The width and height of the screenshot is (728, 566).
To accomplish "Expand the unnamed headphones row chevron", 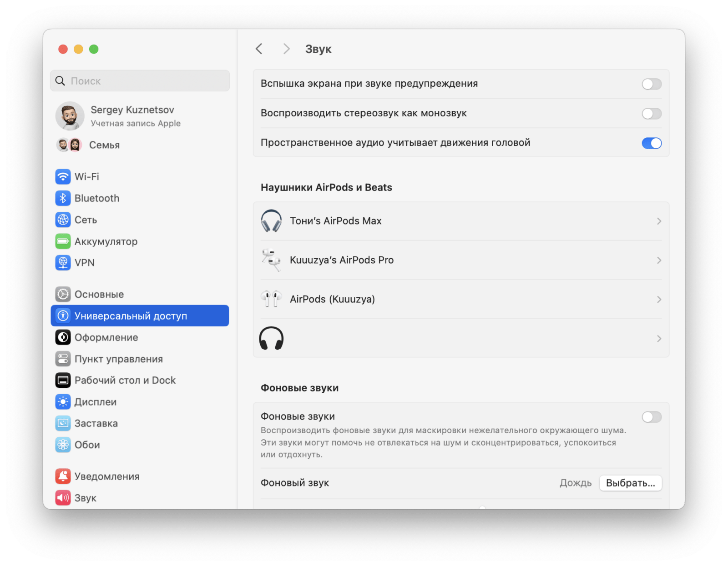I will click(659, 338).
